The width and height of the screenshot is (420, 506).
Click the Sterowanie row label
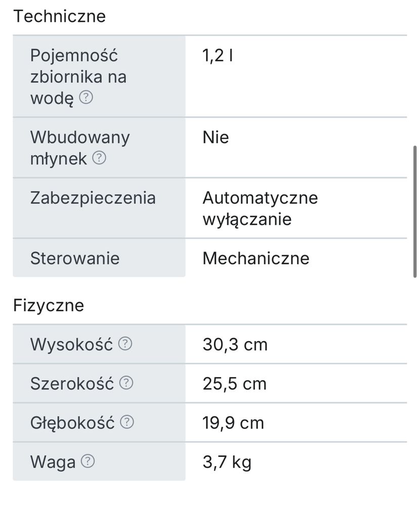point(75,258)
